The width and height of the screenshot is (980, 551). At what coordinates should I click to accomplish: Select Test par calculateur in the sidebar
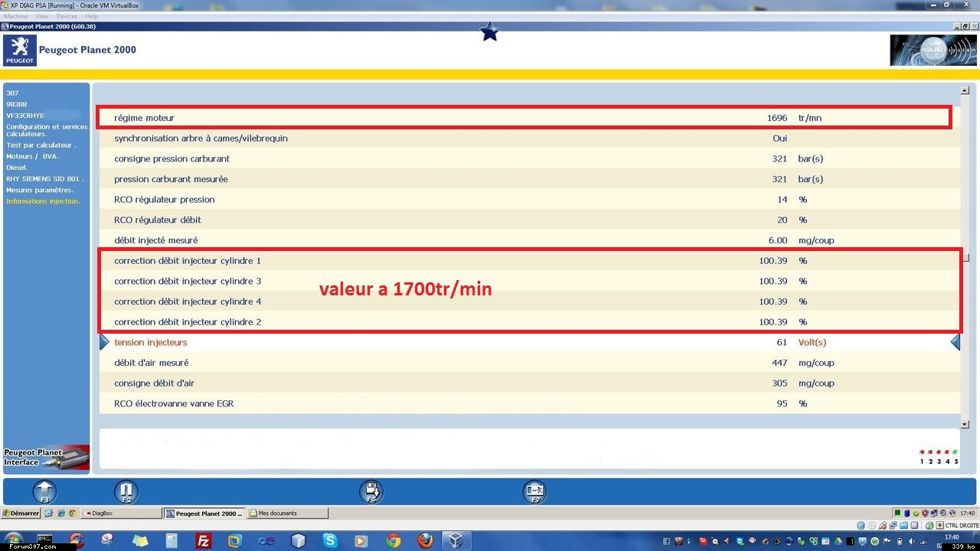[41, 145]
